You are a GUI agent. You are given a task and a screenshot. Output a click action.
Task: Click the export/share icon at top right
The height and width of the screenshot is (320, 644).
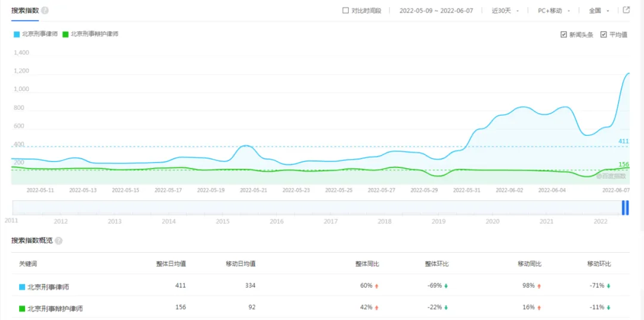pos(626,10)
